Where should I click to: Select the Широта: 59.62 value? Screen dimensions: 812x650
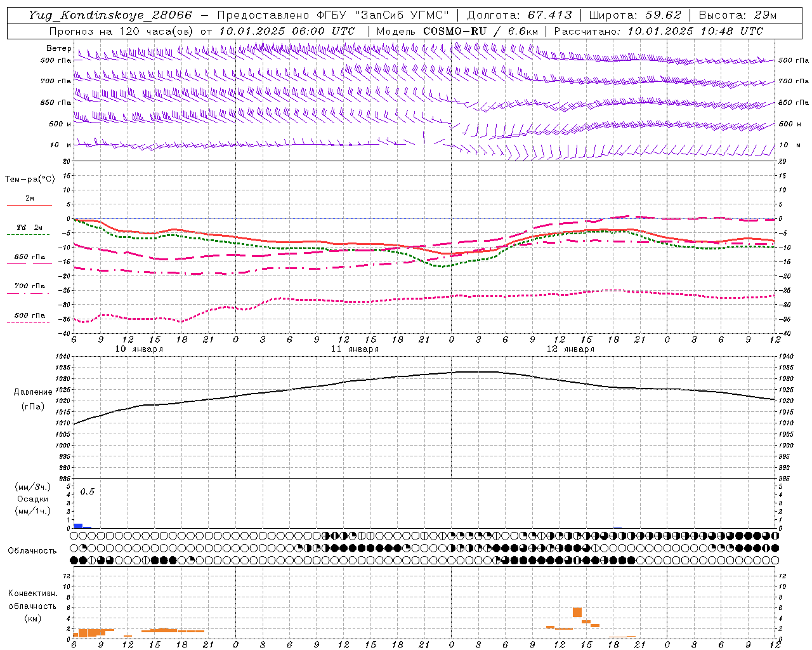tap(635, 15)
